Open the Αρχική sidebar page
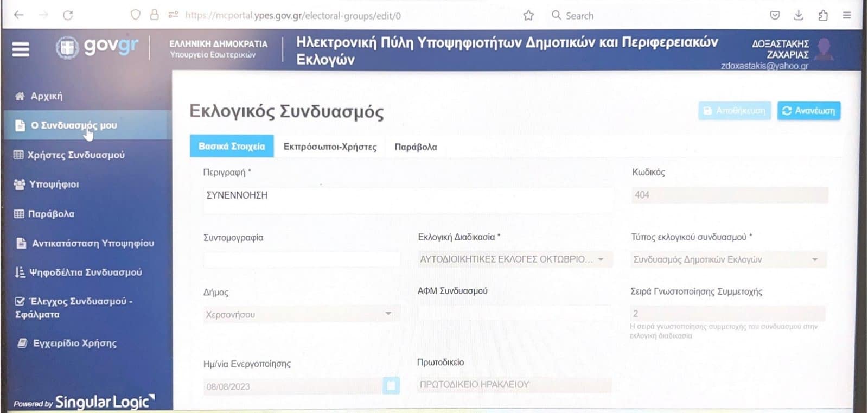The width and height of the screenshot is (868, 413). pyautogui.click(x=47, y=96)
